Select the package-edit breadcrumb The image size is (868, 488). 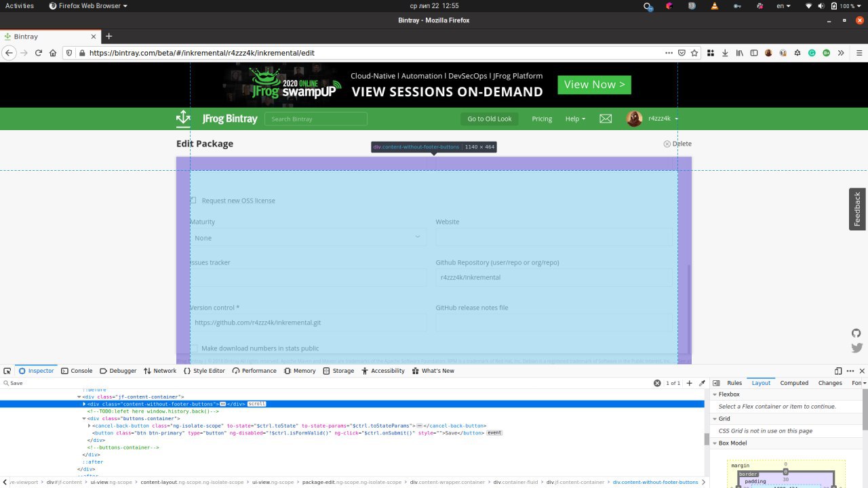pyautogui.click(x=353, y=482)
